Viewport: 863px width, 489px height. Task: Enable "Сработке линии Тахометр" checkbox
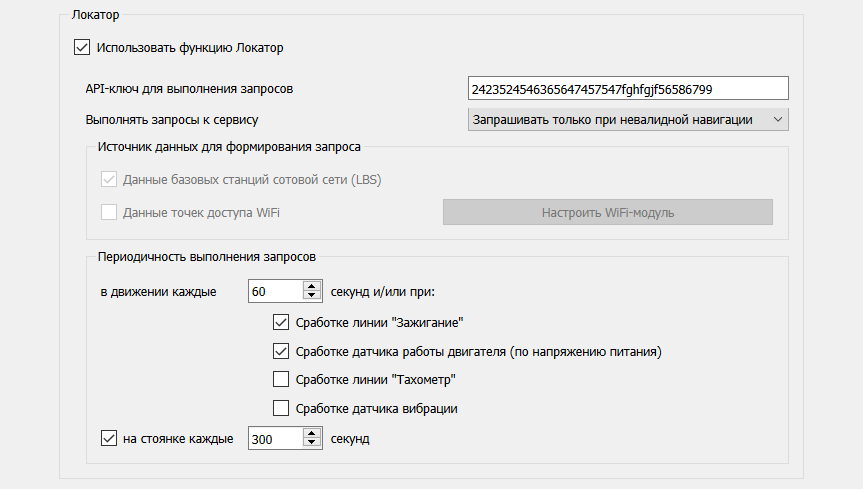[281, 380]
